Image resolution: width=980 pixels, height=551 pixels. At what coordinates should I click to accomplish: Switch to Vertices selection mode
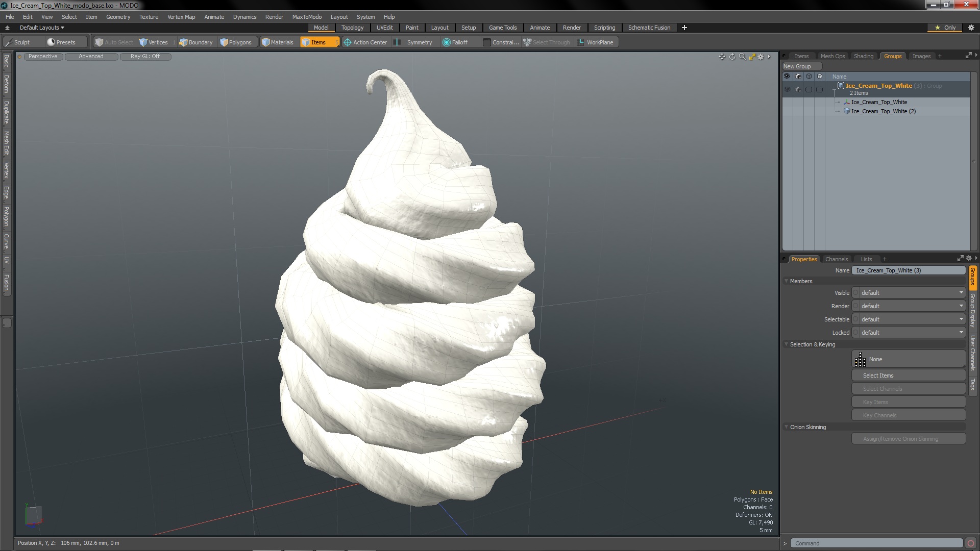pyautogui.click(x=154, y=42)
